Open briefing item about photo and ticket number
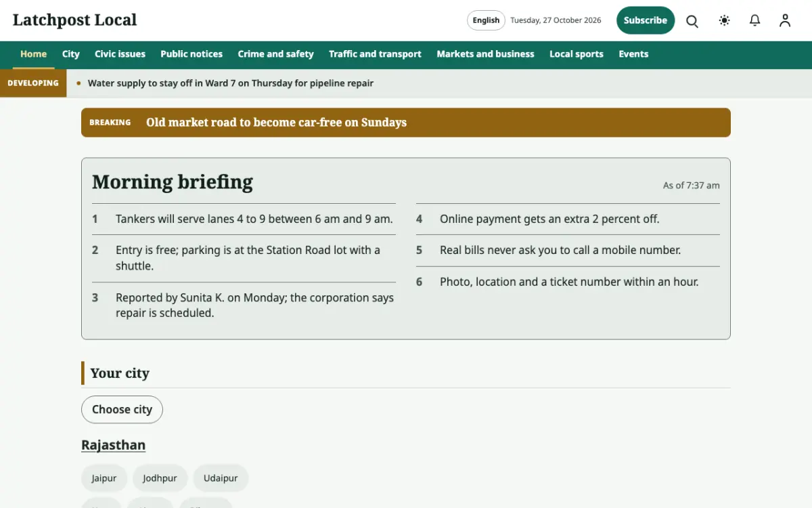Screen dimensions: 812x508 pyautogui.click(x=568, y=282)
